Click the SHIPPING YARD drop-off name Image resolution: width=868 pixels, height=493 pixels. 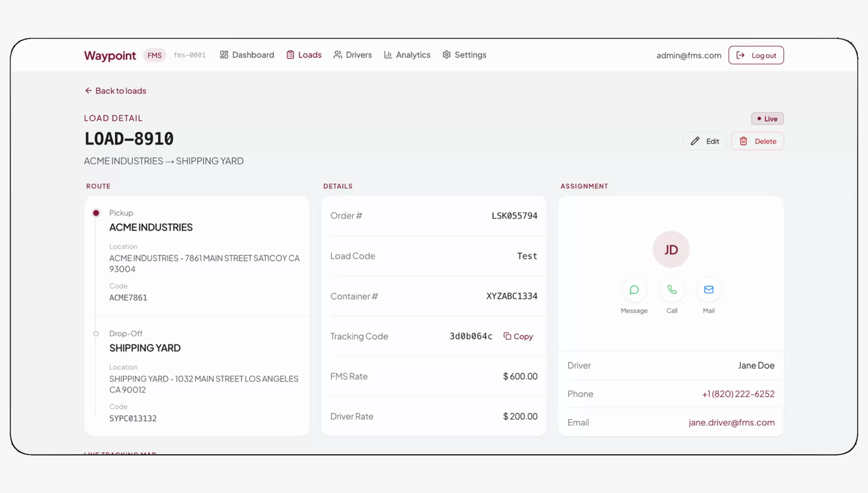(x=145, y=348)
